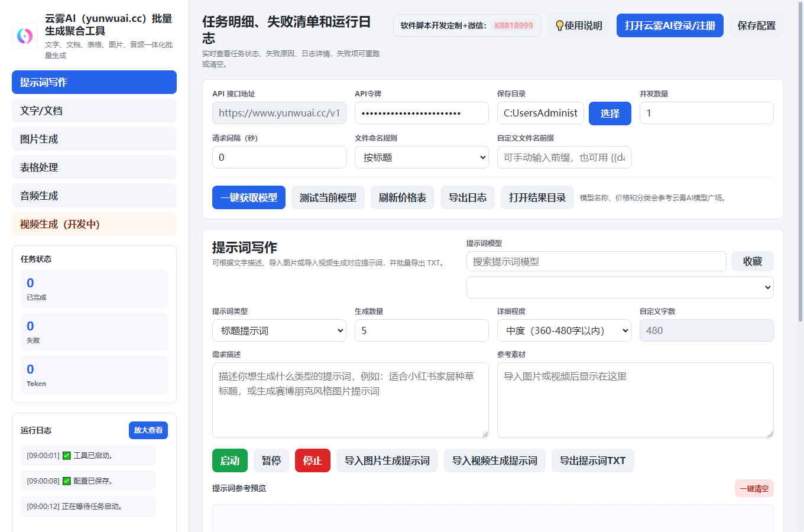The width and height of the screenshot is (804, 532).
Task: Select the 提示词写作 sidebar tab
Action: [94, 82]
